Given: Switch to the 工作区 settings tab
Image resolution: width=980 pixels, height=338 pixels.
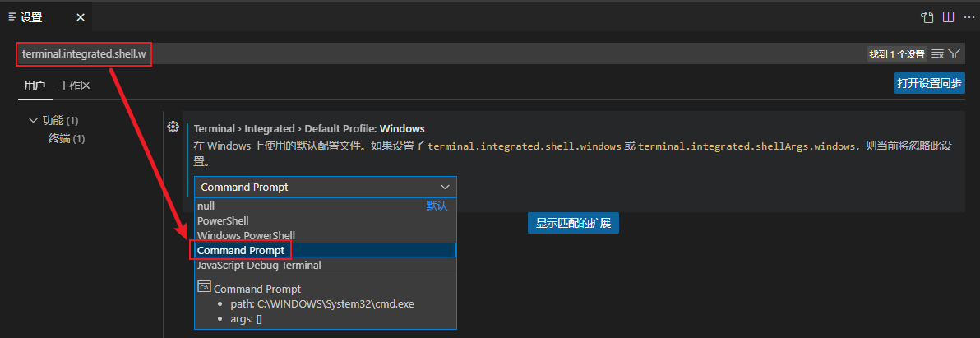Looking at the screenshot, I should click(x=74, y=86).
